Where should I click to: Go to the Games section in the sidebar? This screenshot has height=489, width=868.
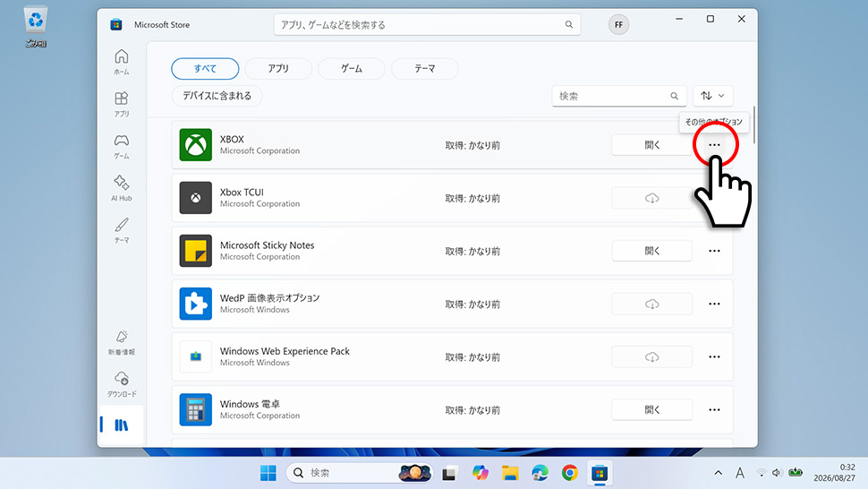121,146
